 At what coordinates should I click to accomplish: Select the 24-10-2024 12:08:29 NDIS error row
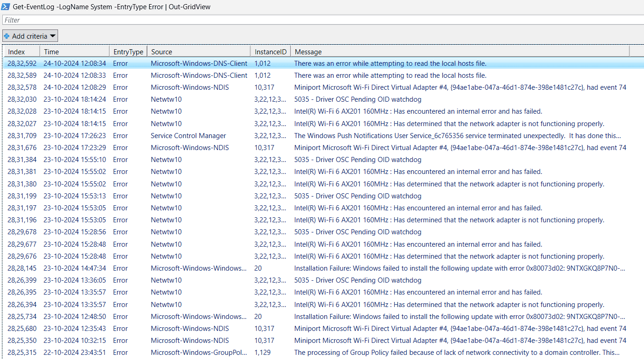click(323, 87)
